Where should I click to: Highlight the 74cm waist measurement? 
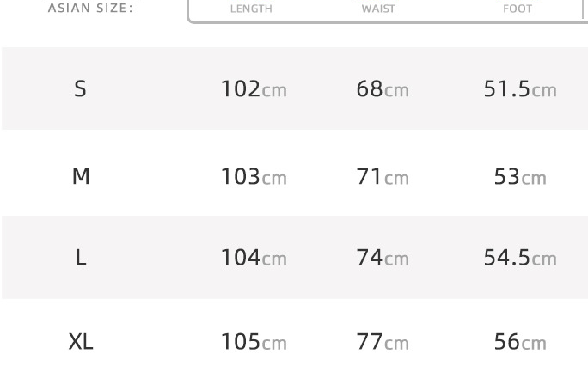383,257
